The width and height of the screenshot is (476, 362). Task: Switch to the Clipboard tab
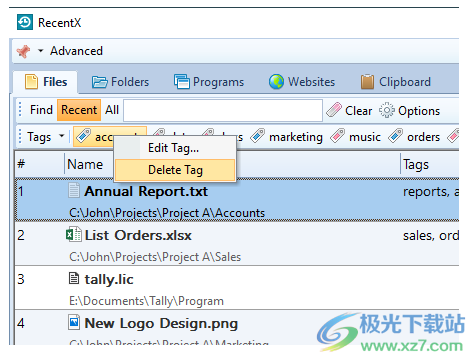click(396, 82)
